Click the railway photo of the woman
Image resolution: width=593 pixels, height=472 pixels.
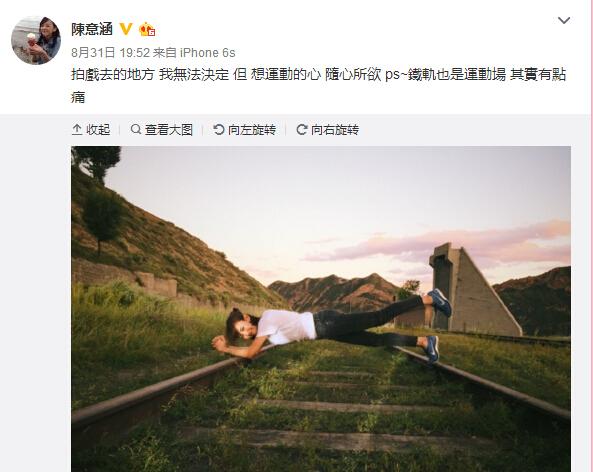321,309
